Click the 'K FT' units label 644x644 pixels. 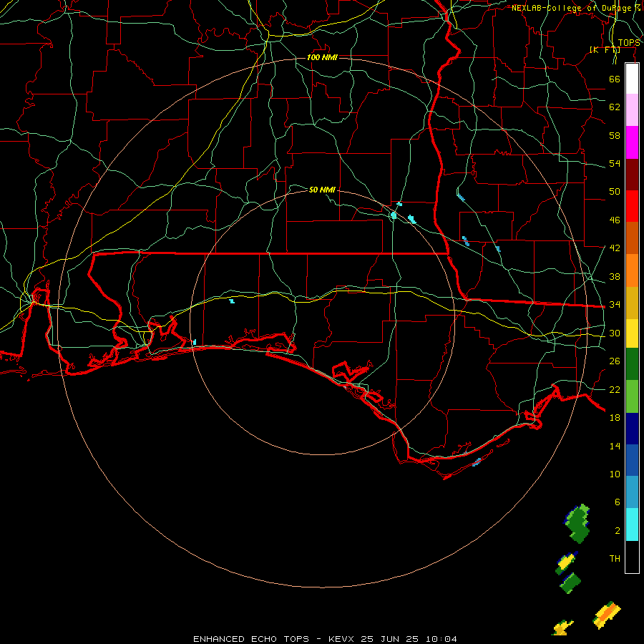click(605, 49)
